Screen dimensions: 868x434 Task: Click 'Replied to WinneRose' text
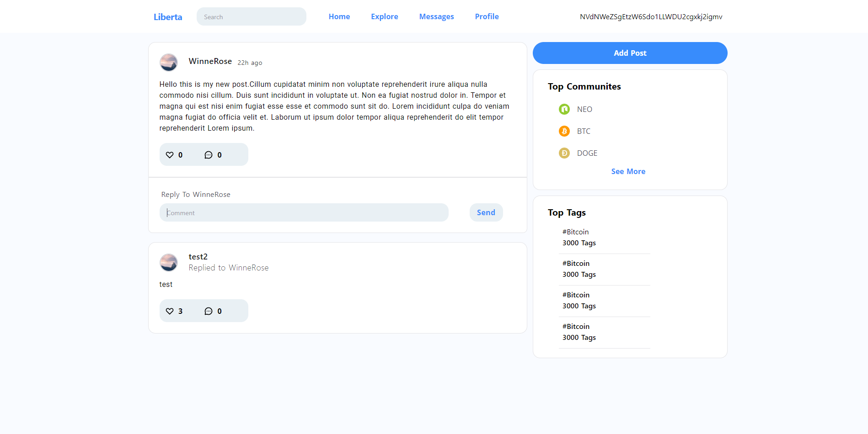click(229, 268)
